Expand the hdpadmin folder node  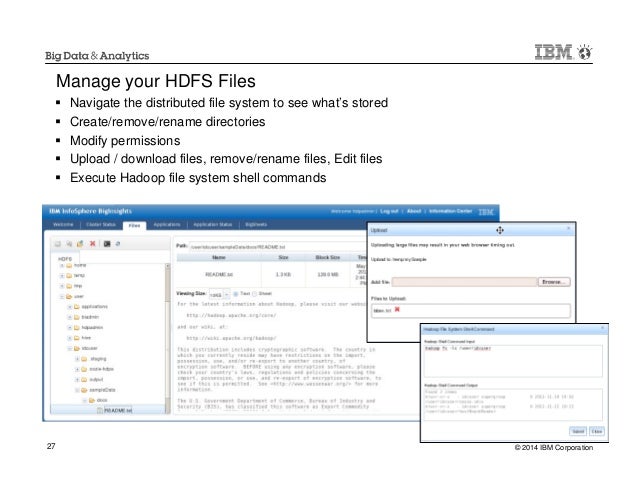pyautogui.click(x=70, y=327)
